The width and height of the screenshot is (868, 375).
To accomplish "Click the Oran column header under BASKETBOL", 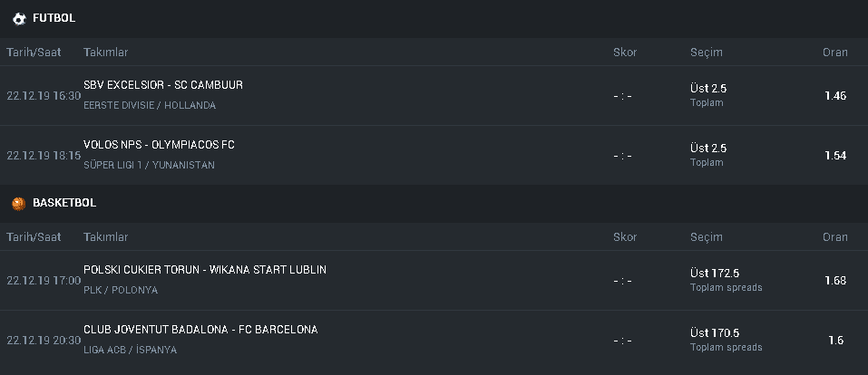I will (x=834, y=237).
